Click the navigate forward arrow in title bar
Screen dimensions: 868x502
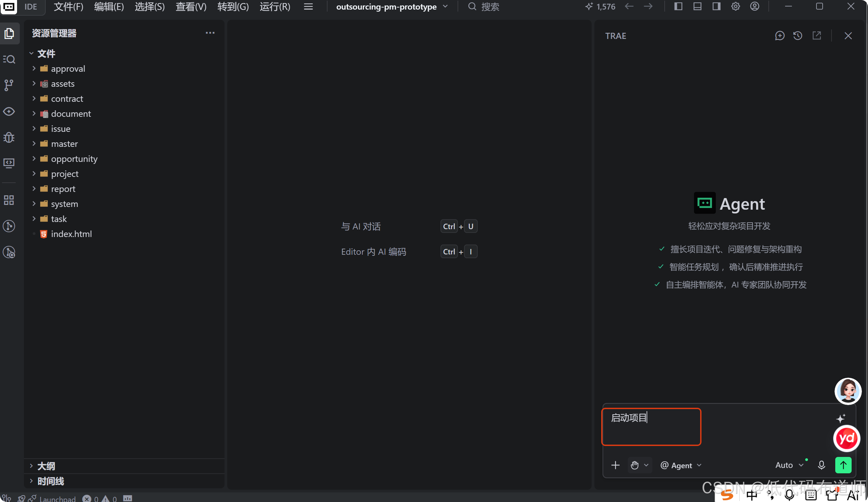(x=648, y=6)
